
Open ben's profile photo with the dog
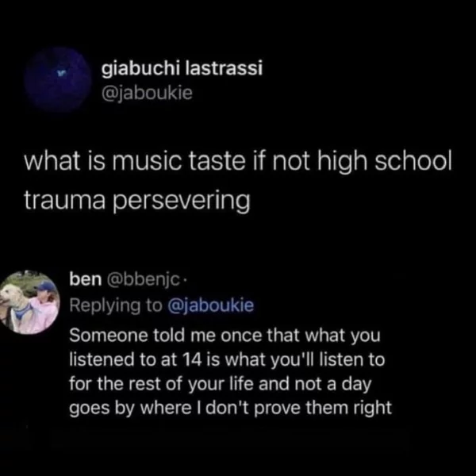click(x=29, y=302)
